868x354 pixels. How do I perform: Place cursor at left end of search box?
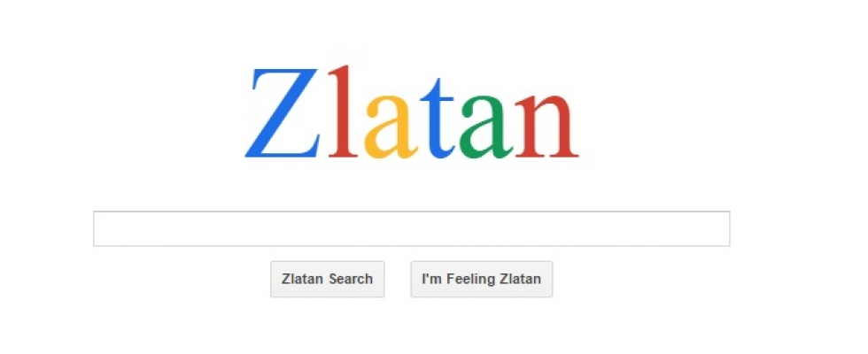99,228
